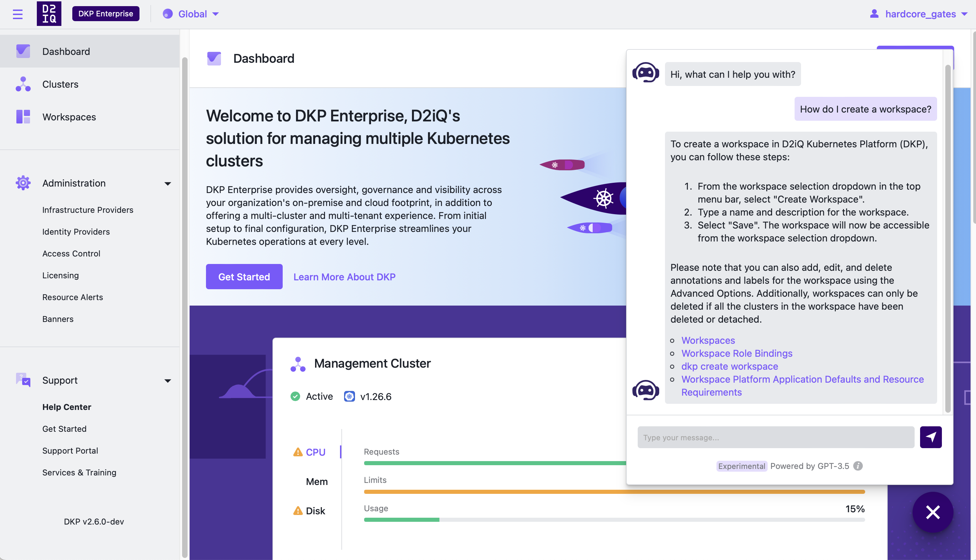Click the Management Cluster icon
The height and width of the screenshot is (560, 976).
coord(298,364)
